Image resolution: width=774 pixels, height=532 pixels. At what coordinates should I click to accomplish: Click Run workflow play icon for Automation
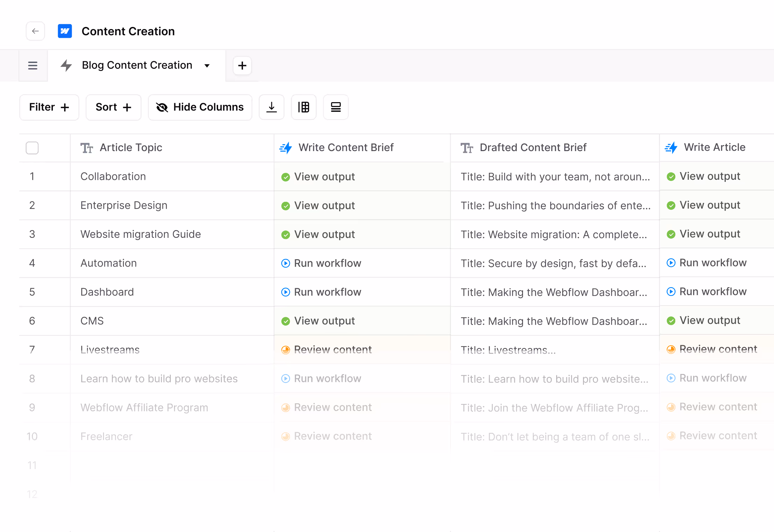tap(286, 263)
